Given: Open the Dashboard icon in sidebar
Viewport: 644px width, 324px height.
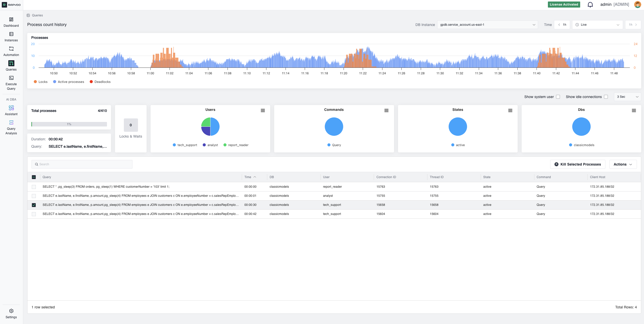Looking at the screenshot, I should [x=11, y=20].
